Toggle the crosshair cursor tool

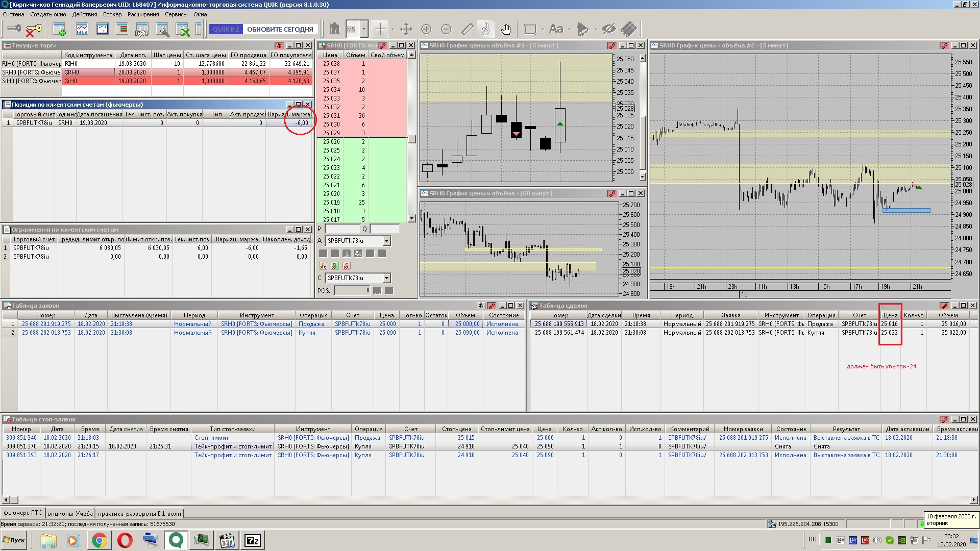(381, 30)
